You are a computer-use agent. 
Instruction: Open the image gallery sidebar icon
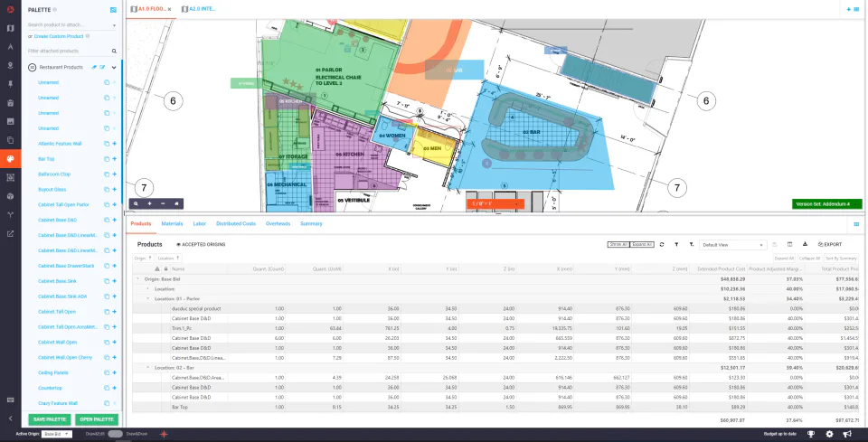click(10, 121)
